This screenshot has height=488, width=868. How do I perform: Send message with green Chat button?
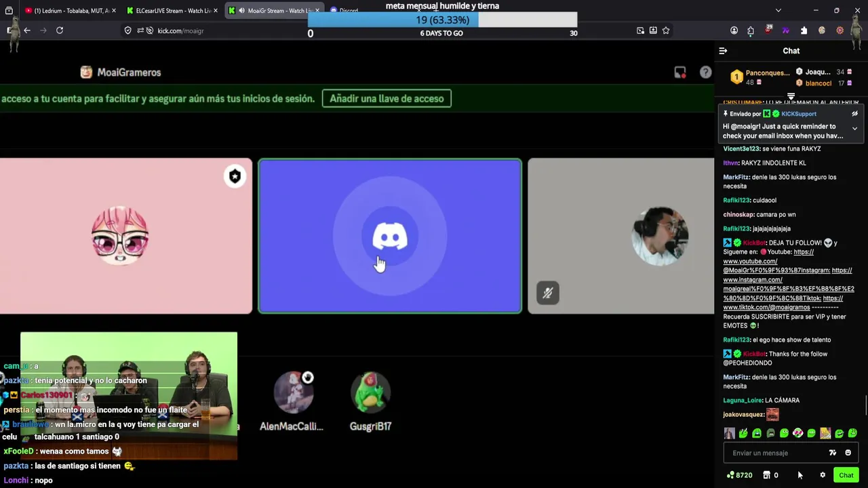pyautogui.click(x=846, y=475)
